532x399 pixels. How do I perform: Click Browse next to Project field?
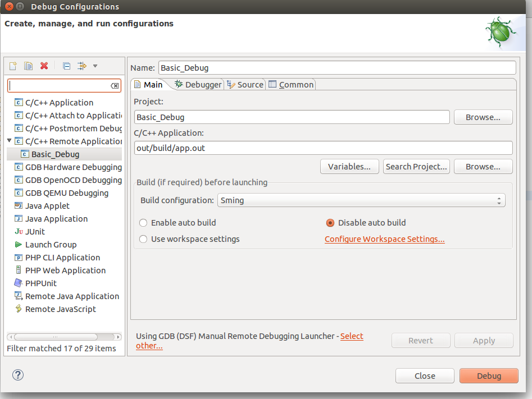point(483,117)
